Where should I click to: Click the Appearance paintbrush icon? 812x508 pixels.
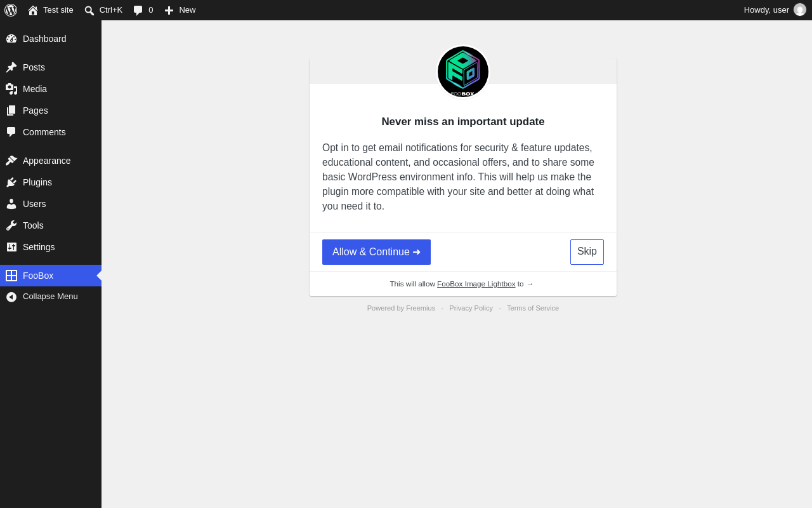[11, 161]
